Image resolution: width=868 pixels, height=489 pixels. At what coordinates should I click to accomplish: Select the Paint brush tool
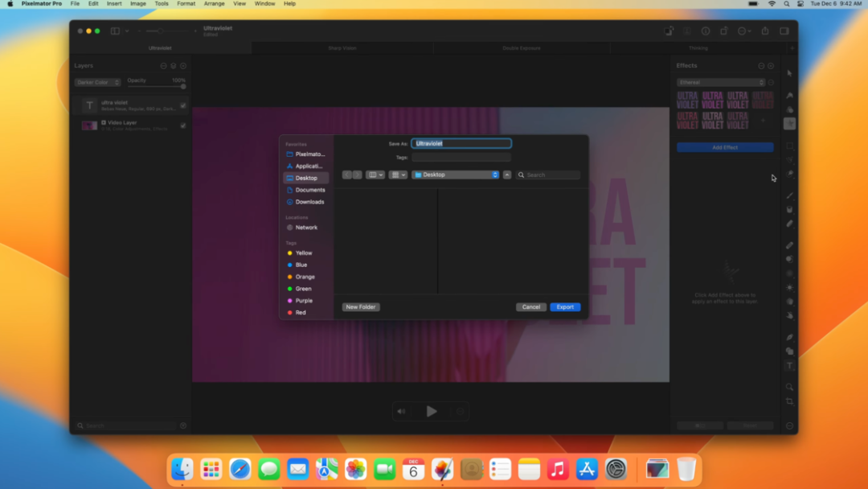(789, 195)
